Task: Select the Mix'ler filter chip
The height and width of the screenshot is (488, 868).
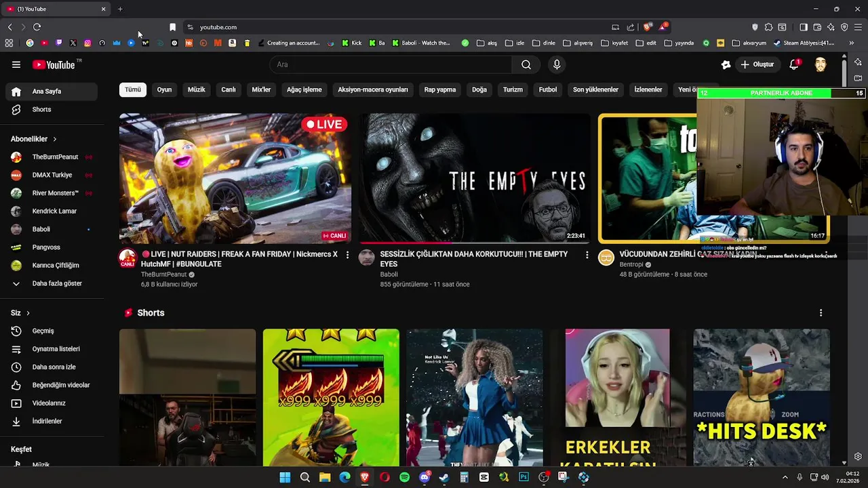Action: click(261, 89)
